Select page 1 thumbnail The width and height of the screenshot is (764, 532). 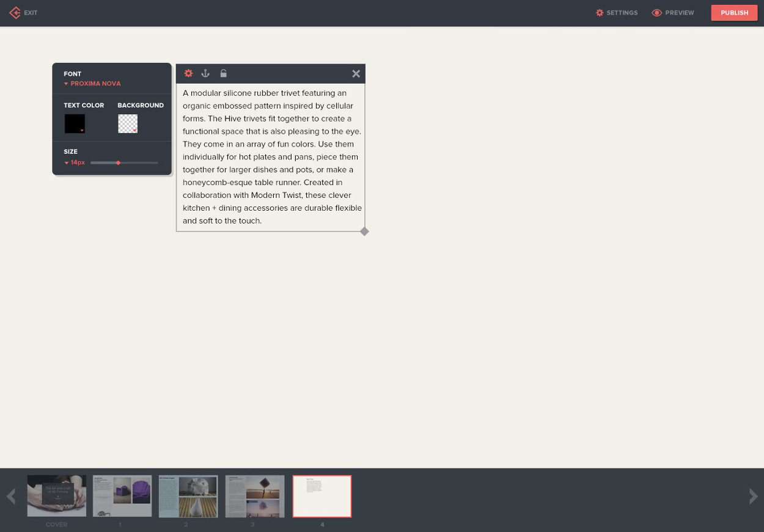tap(122, 496)
